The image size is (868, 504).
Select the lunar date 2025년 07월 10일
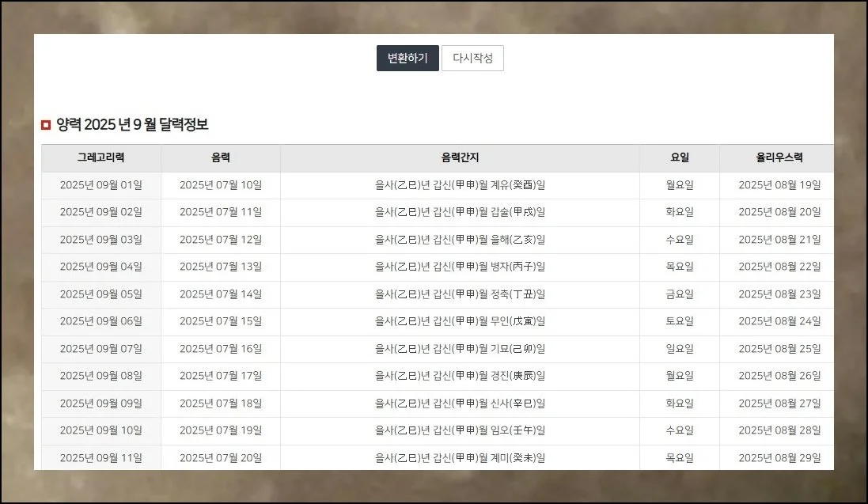coord(221,185)
